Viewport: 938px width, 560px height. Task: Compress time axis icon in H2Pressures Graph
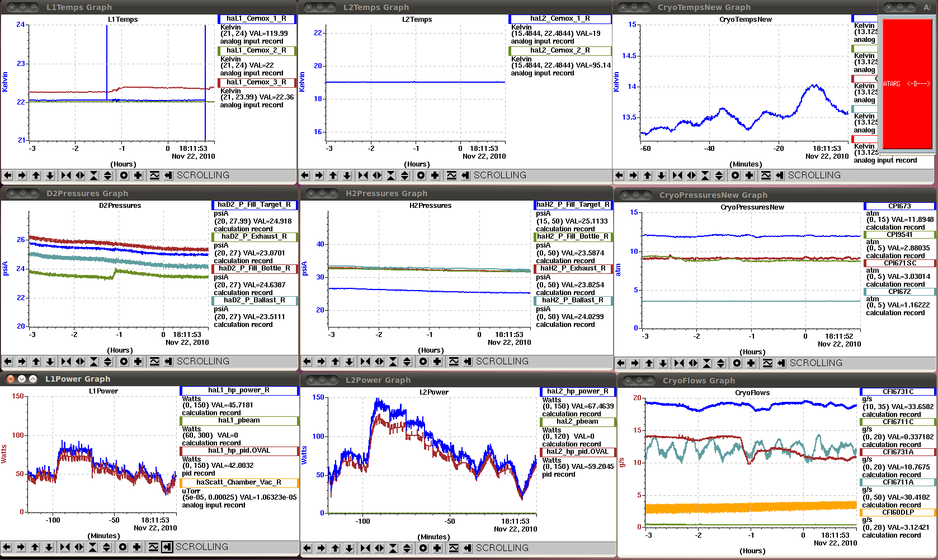[365, 362]
